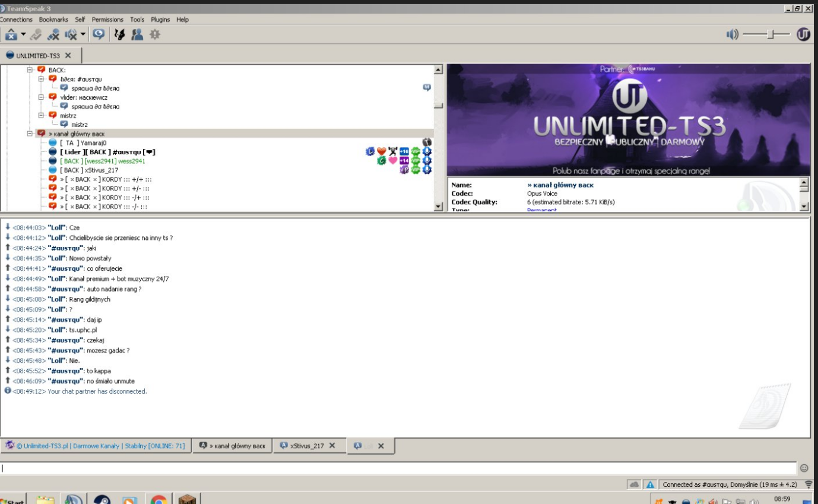
Task: Open the Connections menu
Action: [15, 20]
